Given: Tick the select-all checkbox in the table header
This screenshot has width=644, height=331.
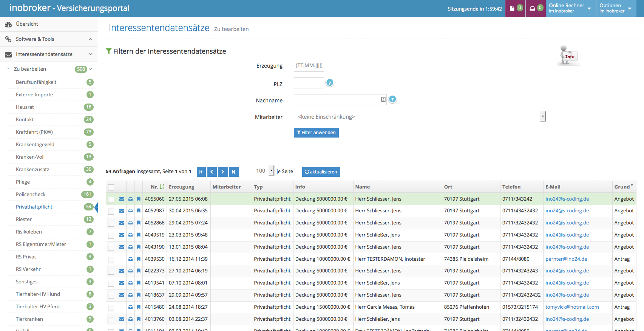Looking at the screenshot, I should point(111,187).
